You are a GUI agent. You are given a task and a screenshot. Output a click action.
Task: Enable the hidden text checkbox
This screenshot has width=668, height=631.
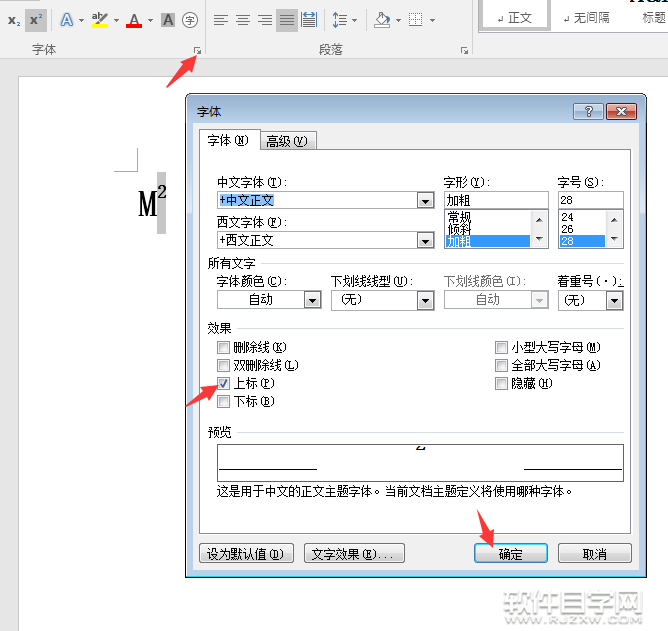[x=501, y=383]
